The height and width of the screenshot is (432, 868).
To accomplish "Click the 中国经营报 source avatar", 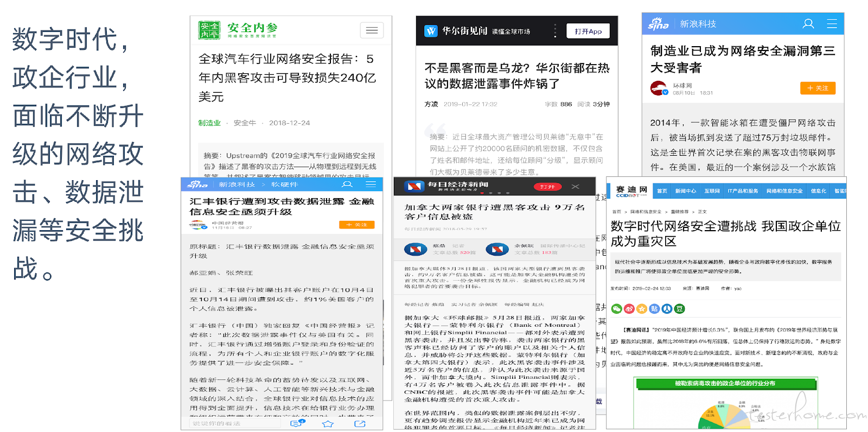I will coord(197,225).
